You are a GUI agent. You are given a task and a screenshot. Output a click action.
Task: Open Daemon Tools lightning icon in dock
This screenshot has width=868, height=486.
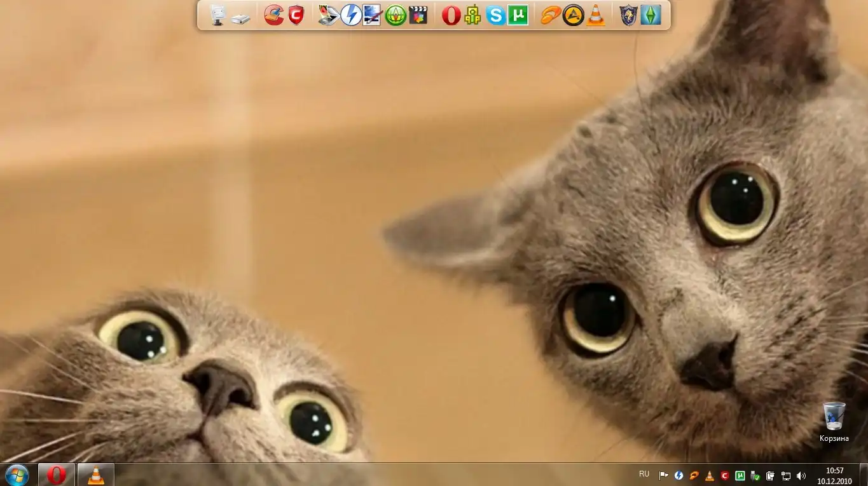coord(351,15)
